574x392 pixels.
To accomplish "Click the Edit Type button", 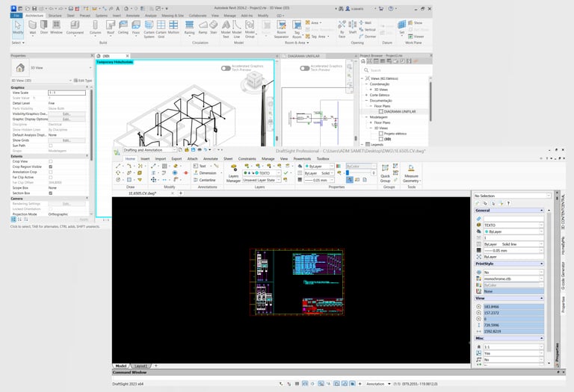I will click(83, 81).
